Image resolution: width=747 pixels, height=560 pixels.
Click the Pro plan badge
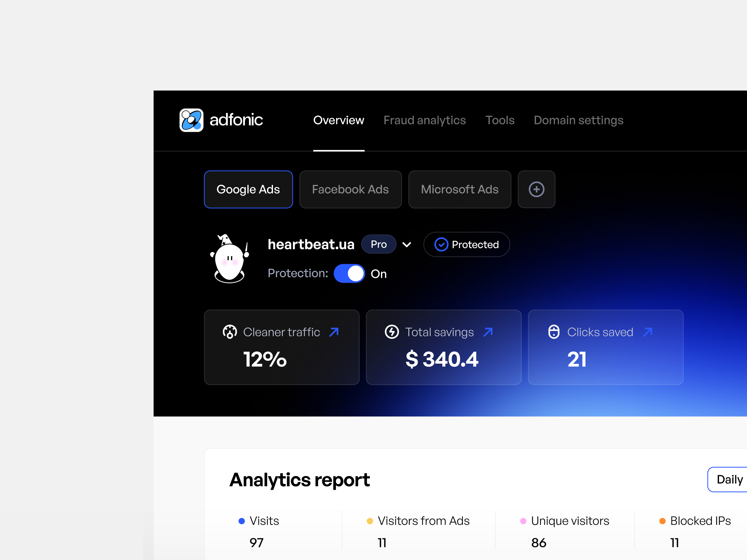(378, 245)
